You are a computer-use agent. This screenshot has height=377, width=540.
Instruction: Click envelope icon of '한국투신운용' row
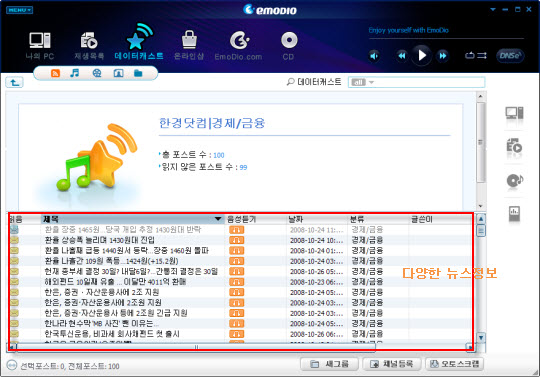[x=14, y=334]
